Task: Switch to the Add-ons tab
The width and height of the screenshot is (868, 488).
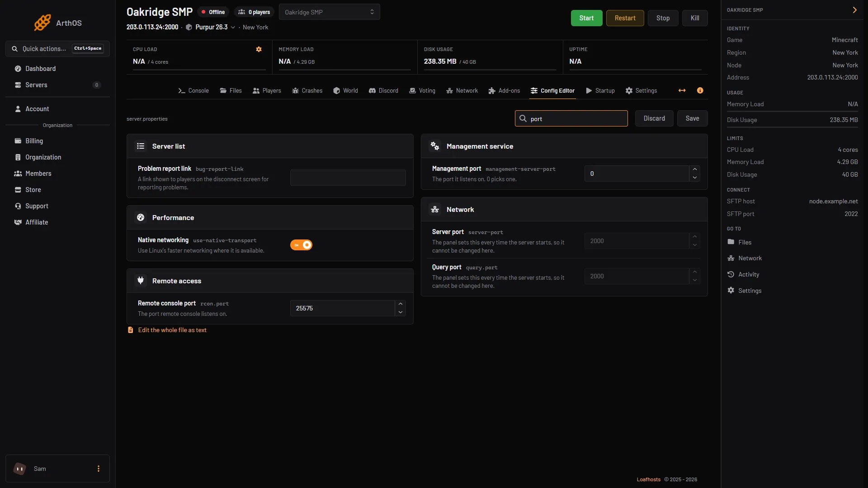Action: coord(504,90)
